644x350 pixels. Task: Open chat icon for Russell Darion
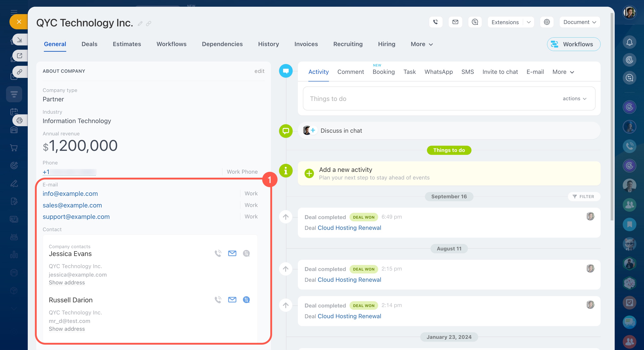click(x=246, y=299)
